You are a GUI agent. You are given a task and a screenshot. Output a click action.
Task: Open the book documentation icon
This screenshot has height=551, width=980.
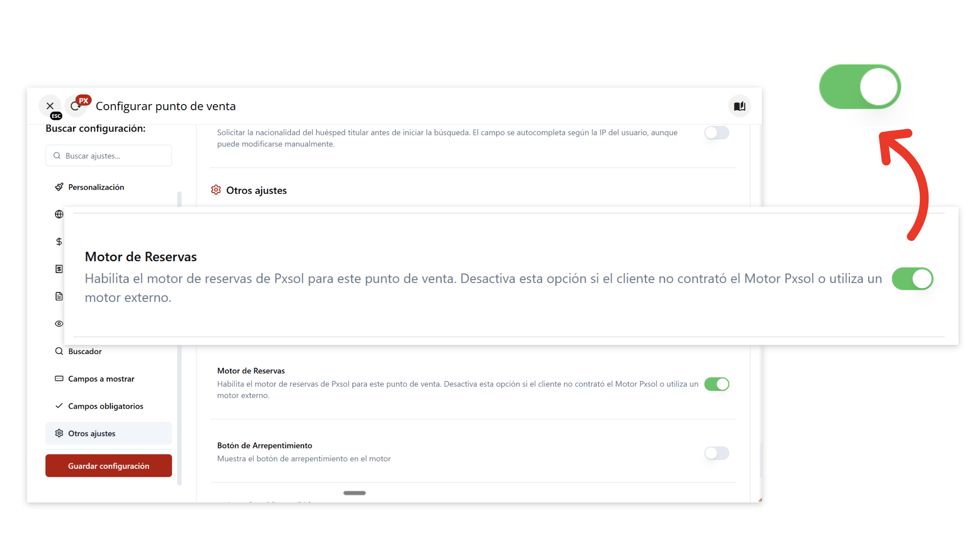(x=740, y=106)
